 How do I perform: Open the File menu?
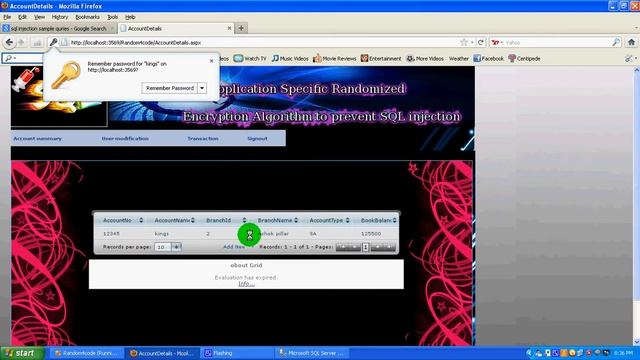click(x=7, y=17)
